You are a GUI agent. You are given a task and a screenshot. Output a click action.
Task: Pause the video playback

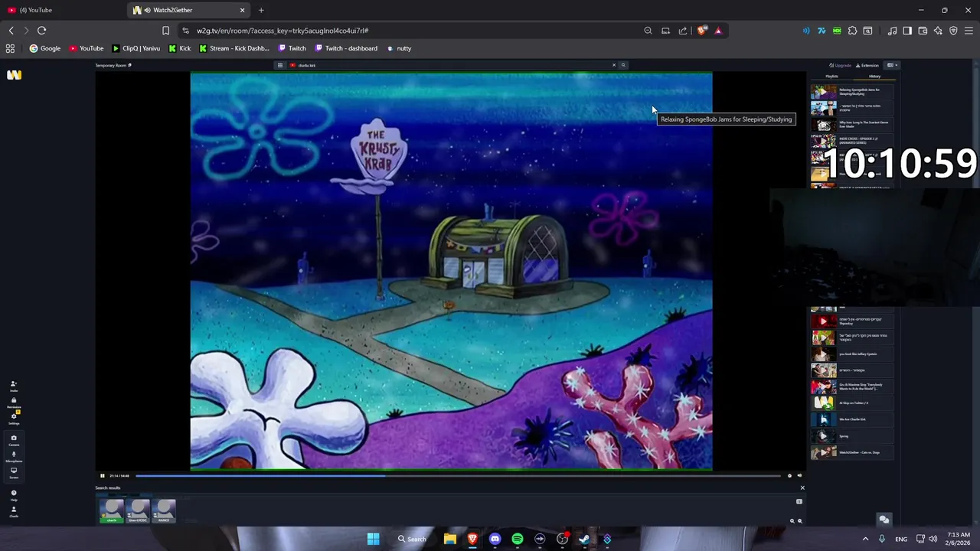pyautogui.click(x=102, y=476)
